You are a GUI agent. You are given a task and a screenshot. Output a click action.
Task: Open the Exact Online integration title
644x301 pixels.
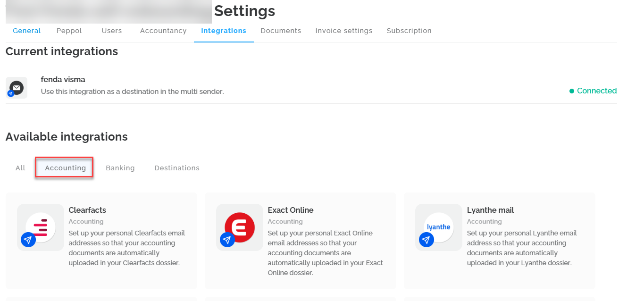pos(291,210)
